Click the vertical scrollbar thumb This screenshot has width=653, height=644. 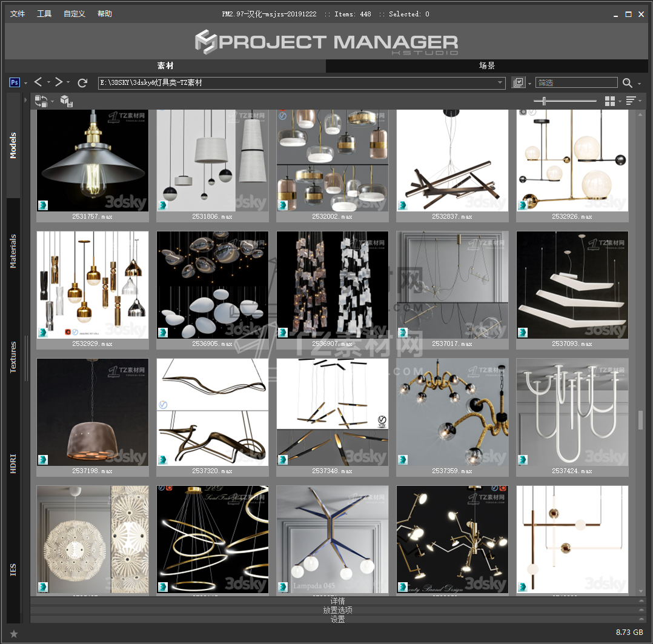tap(640, 420)
